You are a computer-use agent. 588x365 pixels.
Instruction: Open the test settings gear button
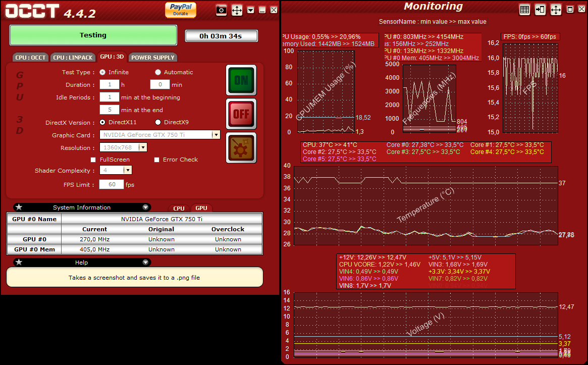pos(241,147)
